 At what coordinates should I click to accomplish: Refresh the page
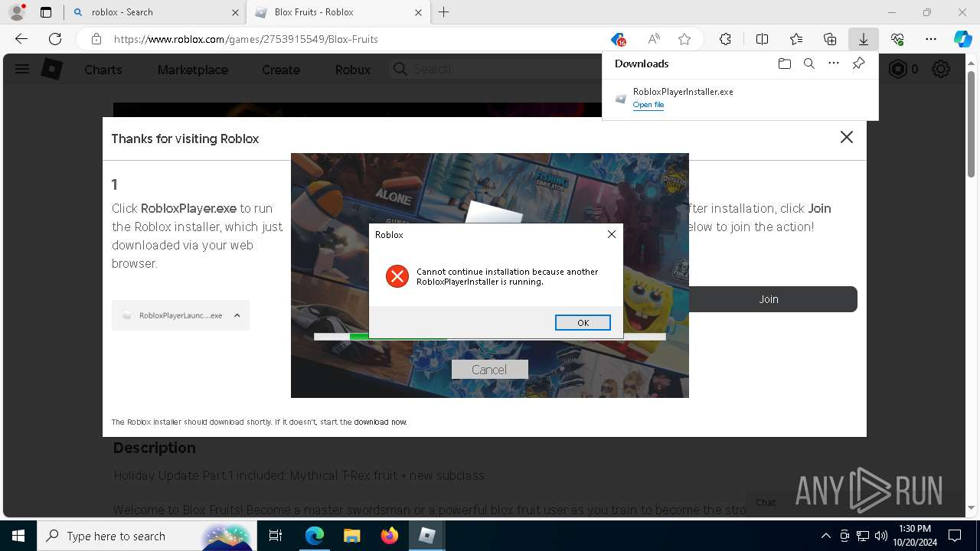[x=55, y=39]
